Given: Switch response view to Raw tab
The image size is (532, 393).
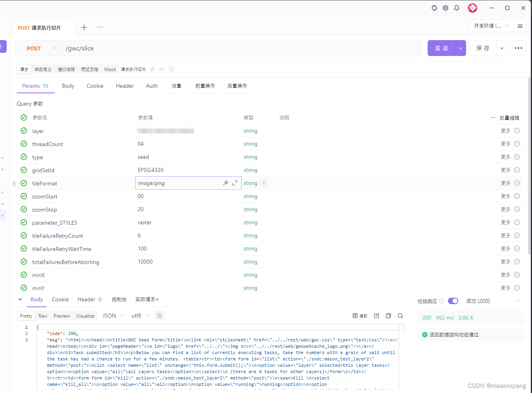Looking at the screenshot, I should click(43, 316).
